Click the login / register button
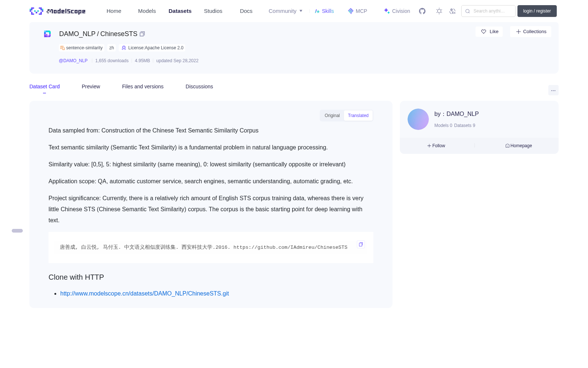The image size is (588, 368). 537,11
